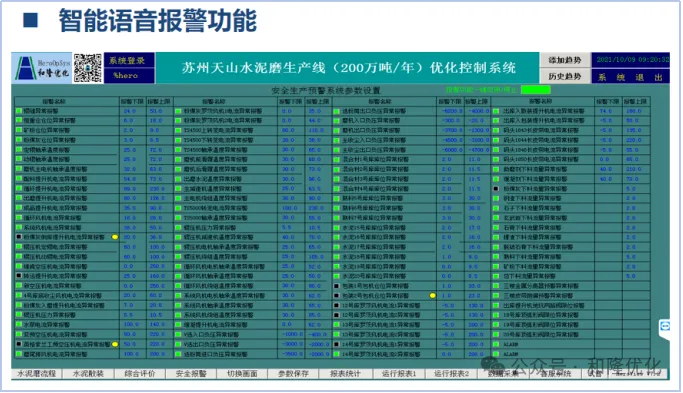Toggle the 磨机出口负压异常报警 checkbox
Screen dimensions: 683x393
pyautogui.click(x=336, y=130)
